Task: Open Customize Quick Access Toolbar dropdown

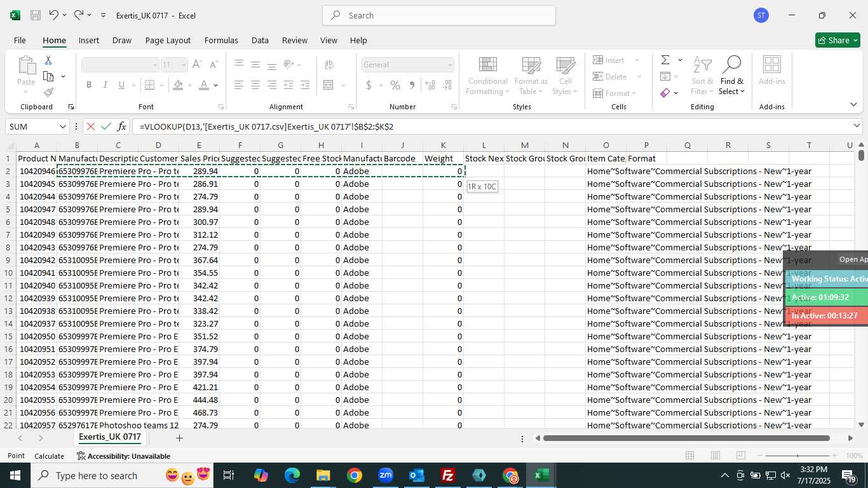Action: point(104,15)
